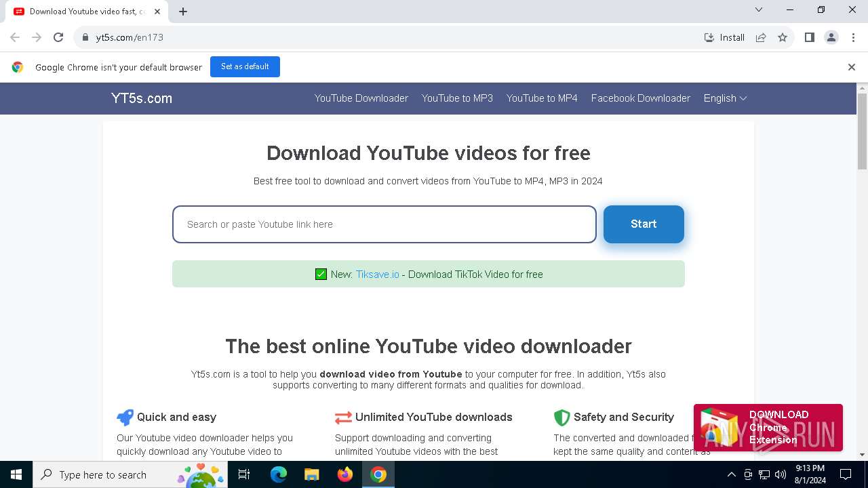Screen dimensions: 868x488
Task: Click the Safety and Security shield icon
Action: tap(561, 417)
